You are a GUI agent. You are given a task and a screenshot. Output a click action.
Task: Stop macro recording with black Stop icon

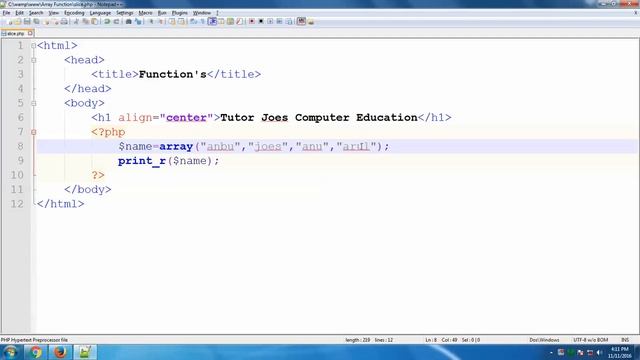261,21
